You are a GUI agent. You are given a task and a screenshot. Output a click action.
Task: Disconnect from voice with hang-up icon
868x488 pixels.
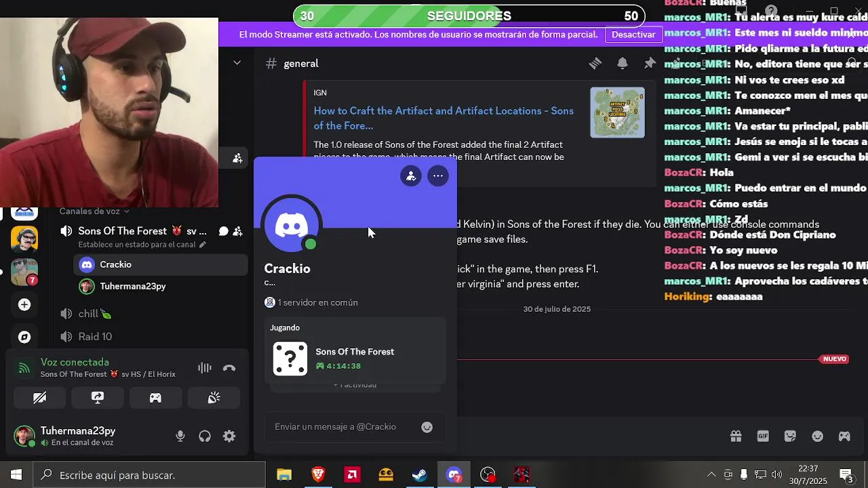pyautogui.click(x=229, y=368)
